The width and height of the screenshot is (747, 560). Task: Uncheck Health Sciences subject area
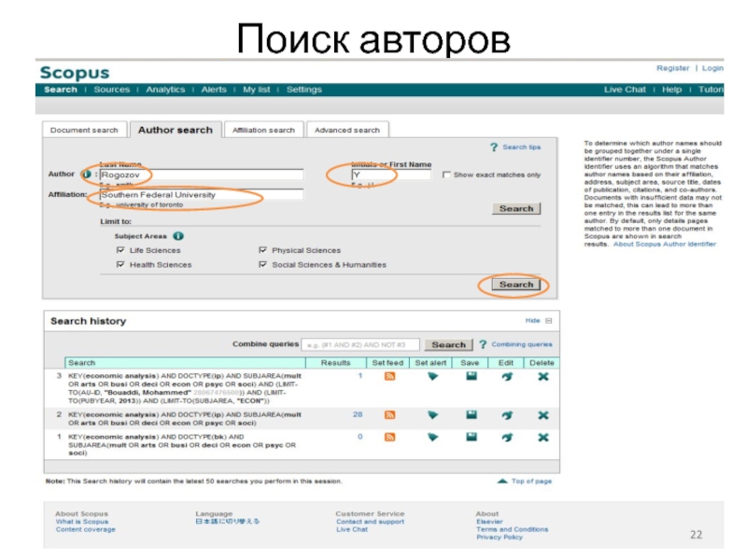(120, 264)
